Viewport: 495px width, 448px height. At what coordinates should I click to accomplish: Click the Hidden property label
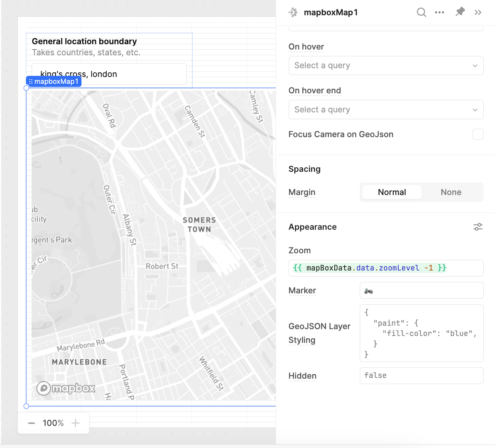click(302, 376)
